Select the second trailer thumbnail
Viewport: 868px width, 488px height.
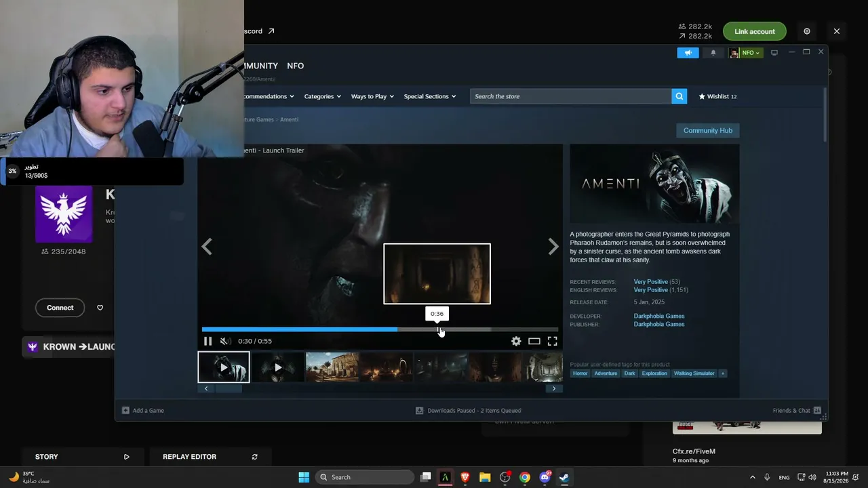point(278,367)
